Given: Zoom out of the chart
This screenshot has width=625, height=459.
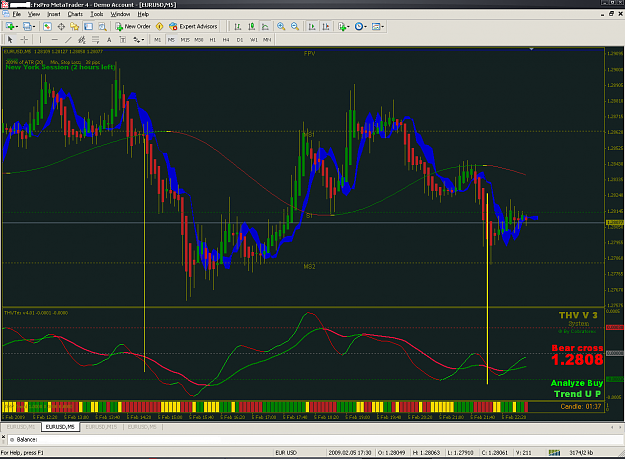Looking at the screenshot, I should click(295, 26).
